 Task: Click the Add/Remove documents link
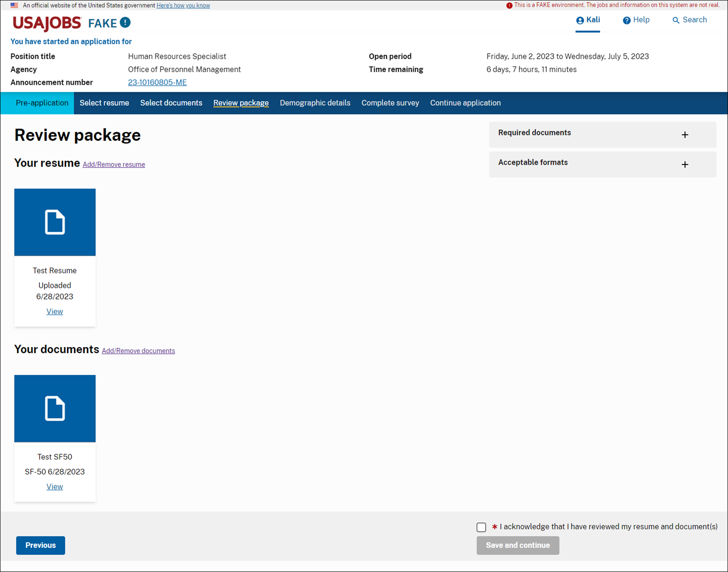[x=138, y=351]
